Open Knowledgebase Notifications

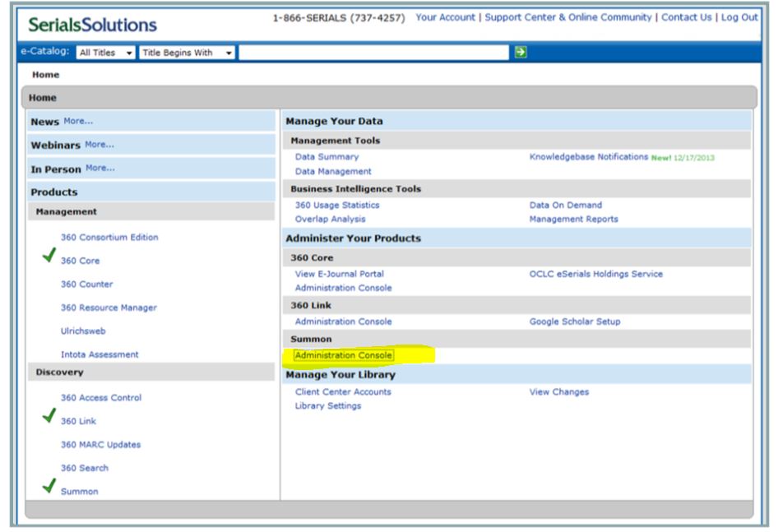pos(589,157)
